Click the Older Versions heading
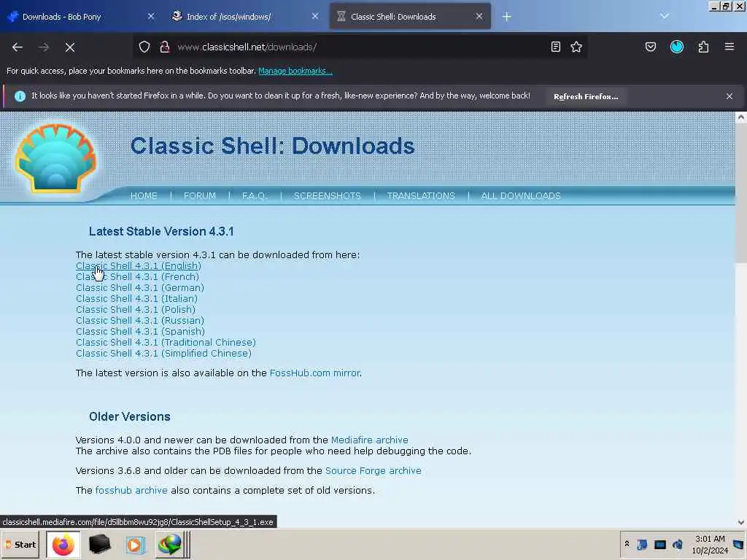 coord(130,416)
